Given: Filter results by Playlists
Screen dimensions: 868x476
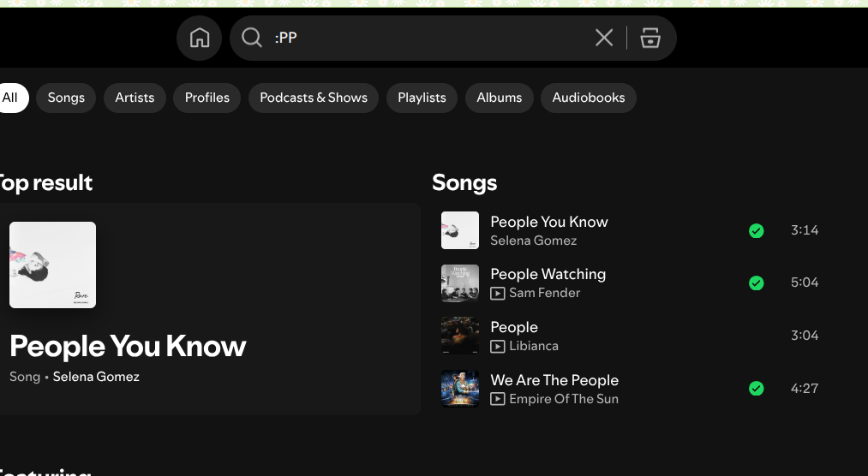Looking at the screenshot, I should (x=422, y=98).
